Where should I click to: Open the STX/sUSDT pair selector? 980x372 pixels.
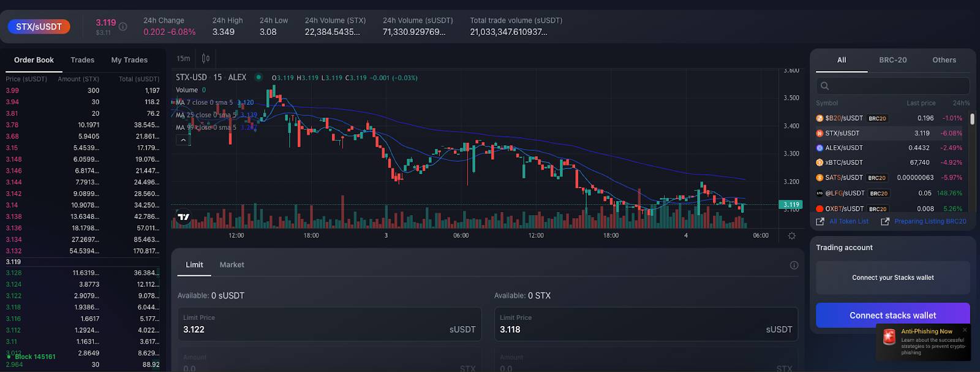click(39, 27)
